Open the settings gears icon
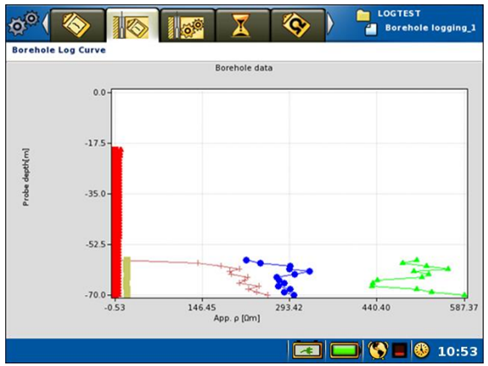This screenshot has height=366, width=488. tap(23, 23)
